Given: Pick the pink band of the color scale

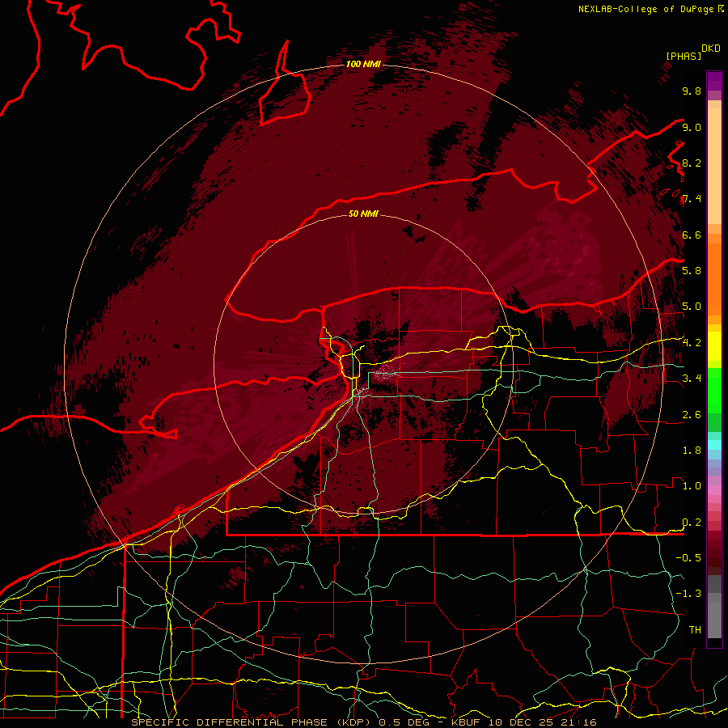Looking at the screenshot, I should pyautogui.click(x=714, y=490).
